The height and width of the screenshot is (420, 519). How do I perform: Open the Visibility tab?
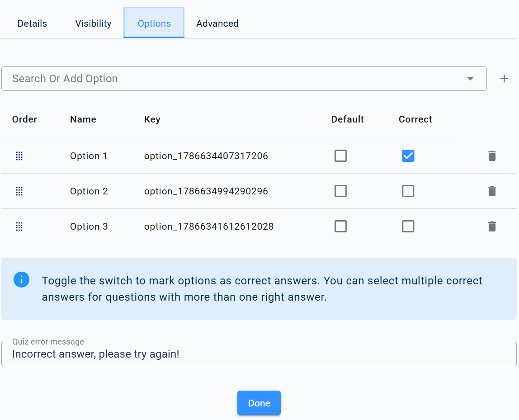93,24
